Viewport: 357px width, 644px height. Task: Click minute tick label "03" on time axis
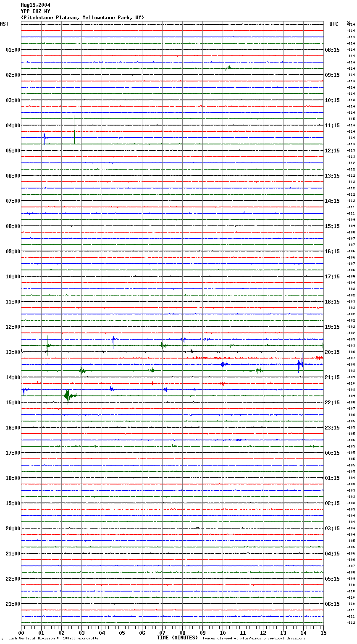click(81, 633)
